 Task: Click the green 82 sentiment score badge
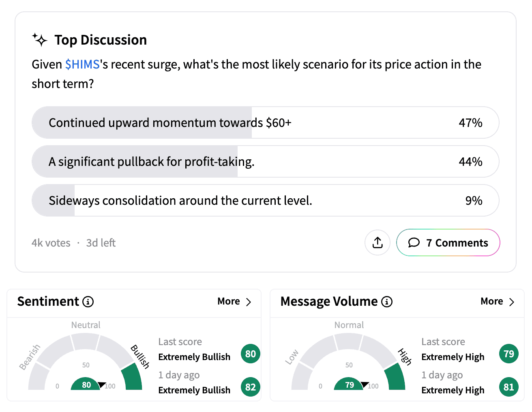click(251, 387)
